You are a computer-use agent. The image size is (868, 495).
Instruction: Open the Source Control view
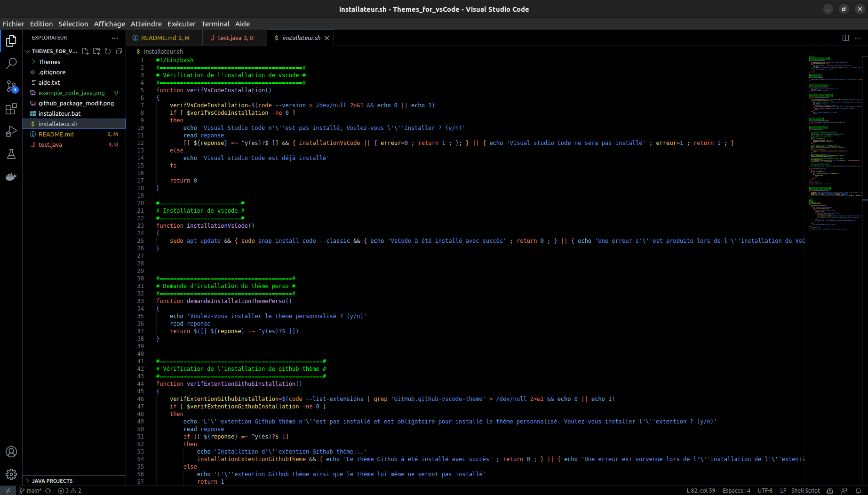pyautogui.click(x=11, y=86)
